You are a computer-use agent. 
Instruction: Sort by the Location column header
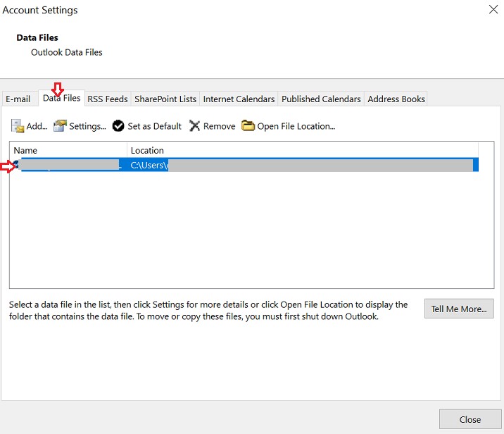pyautogui.click(x=303, y=150)
